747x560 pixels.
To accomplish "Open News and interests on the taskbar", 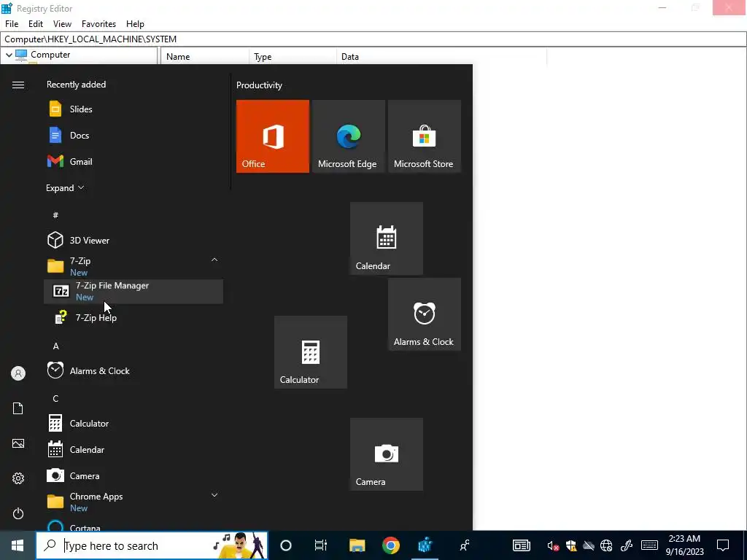I will pos(521,545).
